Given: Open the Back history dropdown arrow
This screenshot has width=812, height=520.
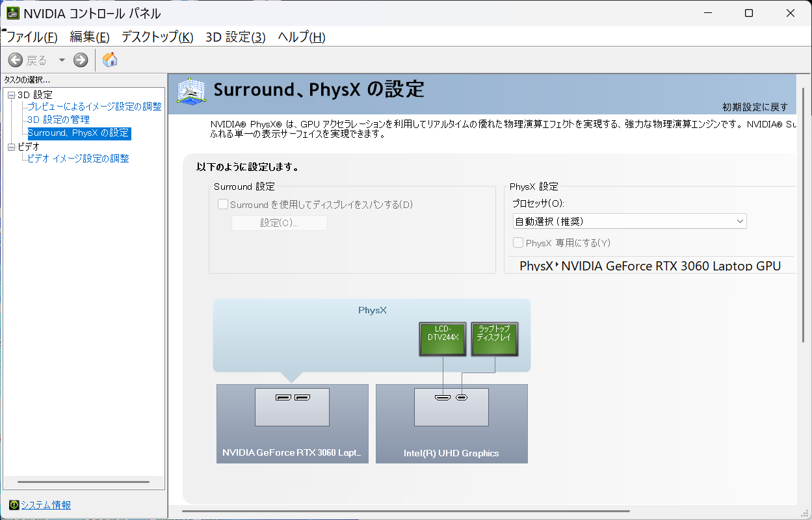Looking at the screenshot, I should coord(62,60).
